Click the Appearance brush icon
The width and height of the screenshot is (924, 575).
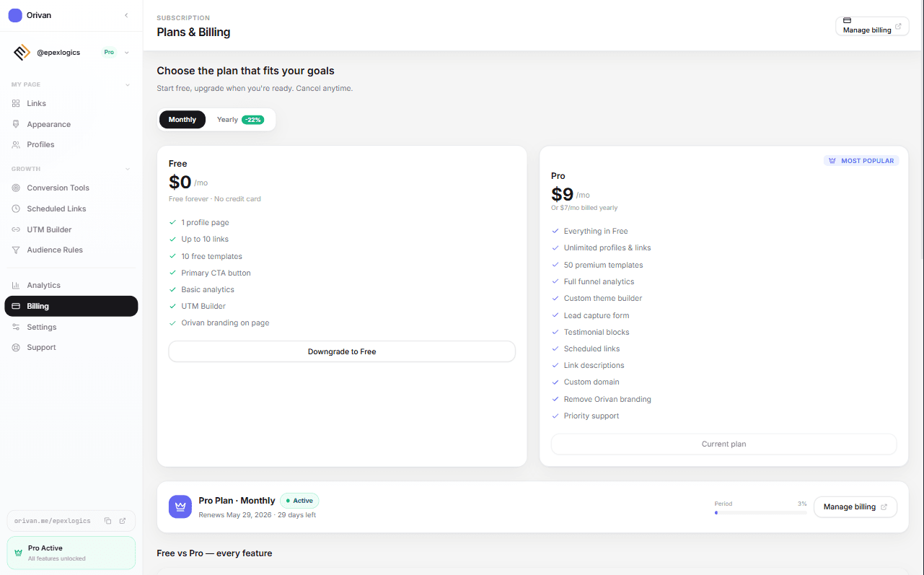(x=16, y=124)
